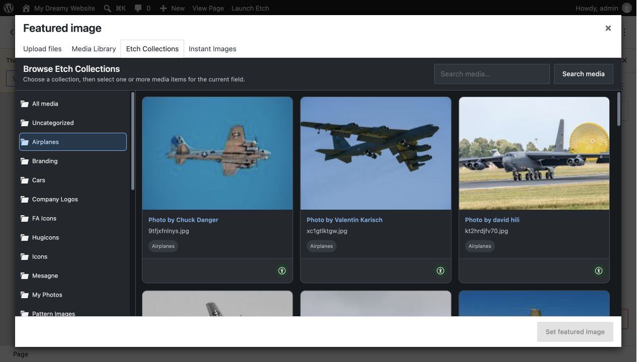
Task: Click the Uncategorized folder icon
Action: [x=25, y=123]
